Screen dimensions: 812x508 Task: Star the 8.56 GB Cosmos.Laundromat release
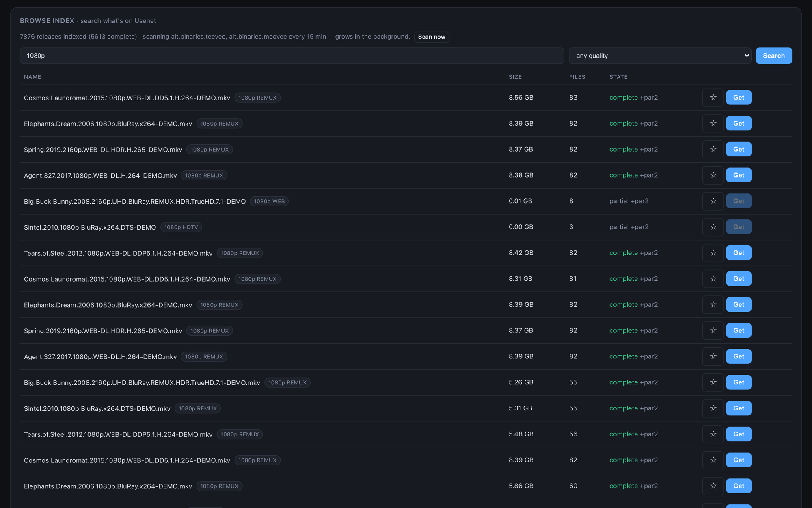point(713,98)
